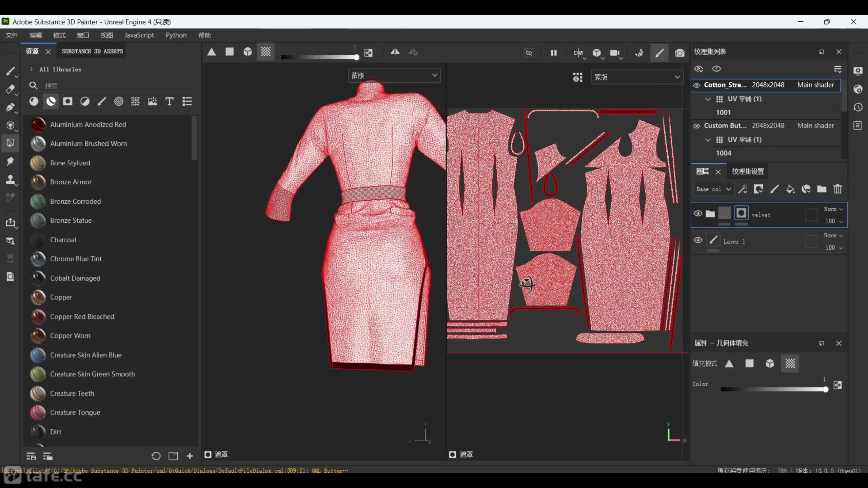This screenshot has width=868, height=488.
Task: Add a new folder in layers panel
Action: (x=822, y=189)
